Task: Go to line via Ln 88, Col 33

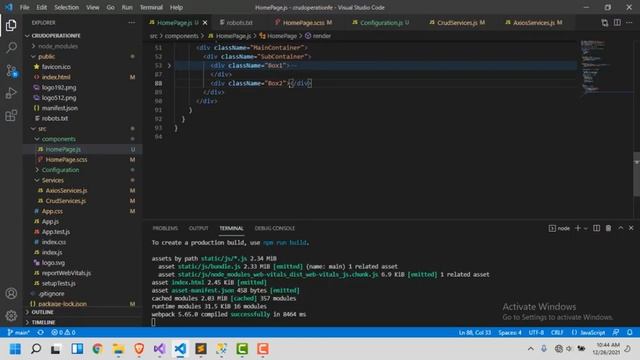Action: tap(475, 333)
